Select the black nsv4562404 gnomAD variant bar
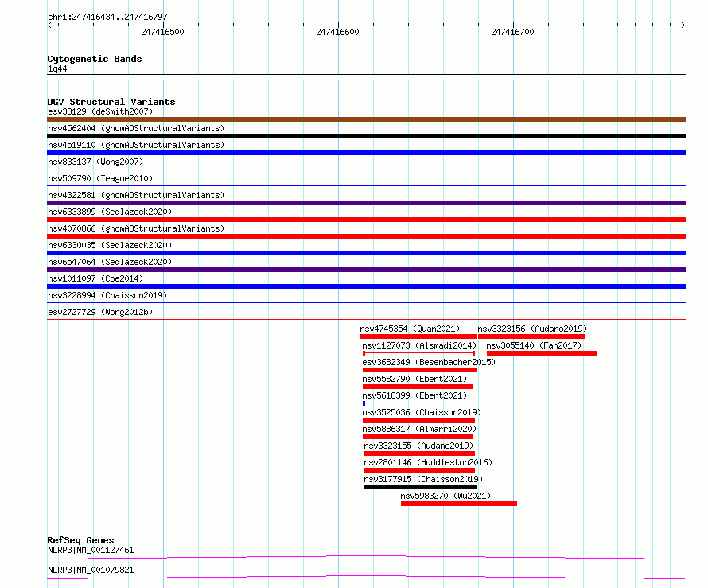Viewport: 708px width, 588px height. click(366, 136)
